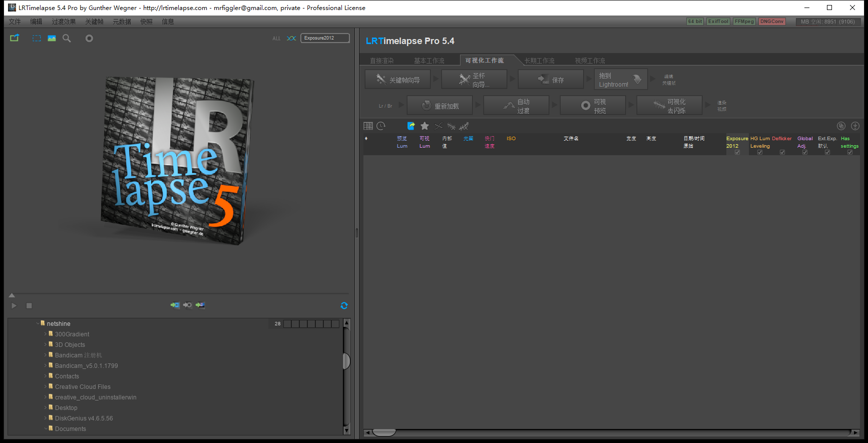
Task: Open the 过渡效果 menu
Action: 64,22
